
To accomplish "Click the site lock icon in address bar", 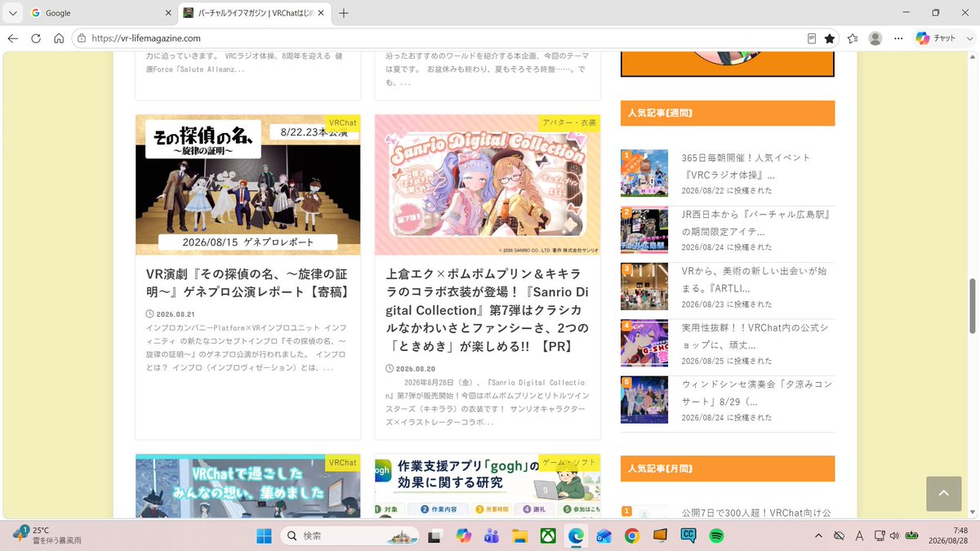I will tap(81, 38).
